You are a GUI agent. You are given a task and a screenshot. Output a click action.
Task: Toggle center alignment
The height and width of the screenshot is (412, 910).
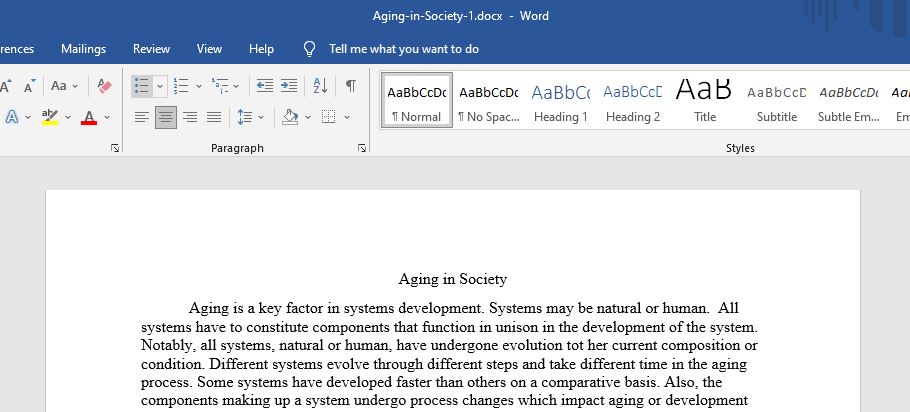coord(166,117)
